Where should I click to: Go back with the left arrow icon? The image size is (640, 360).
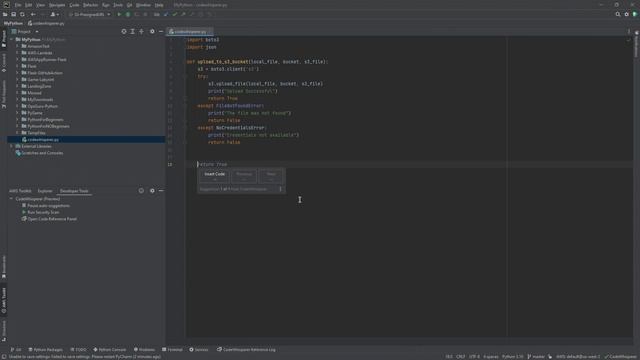pyautogui.click(x=33, y=14)
